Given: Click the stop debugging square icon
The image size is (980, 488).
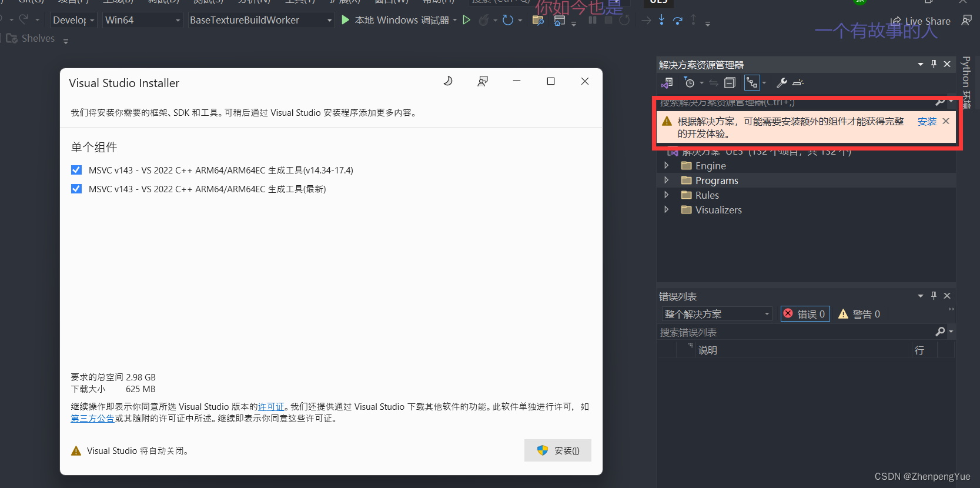Looking at the screenshot, I should pos(608,20).
